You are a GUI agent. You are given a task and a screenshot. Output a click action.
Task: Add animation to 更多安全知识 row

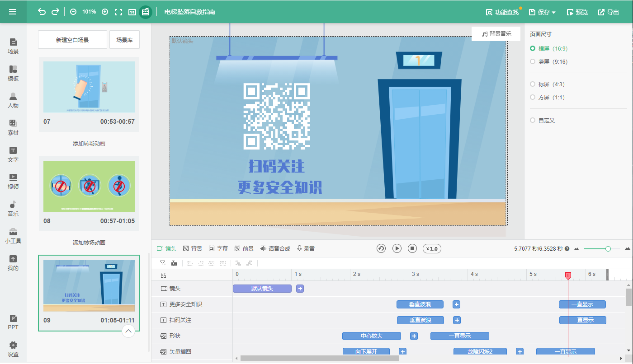pos(457,304)
